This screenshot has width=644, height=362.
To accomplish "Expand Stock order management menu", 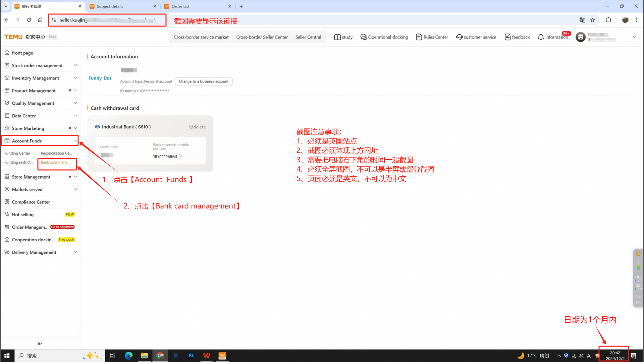I will (75, 65).
